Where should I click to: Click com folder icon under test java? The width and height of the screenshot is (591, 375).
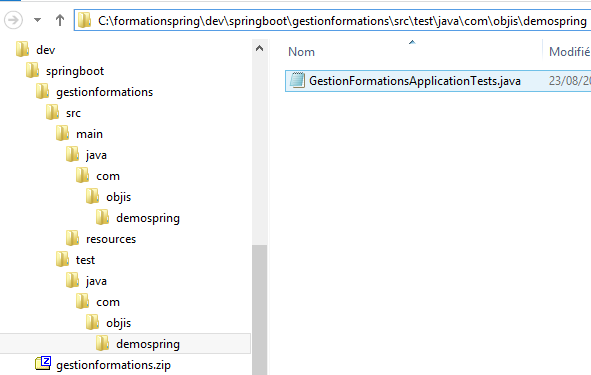pos(83,301)
